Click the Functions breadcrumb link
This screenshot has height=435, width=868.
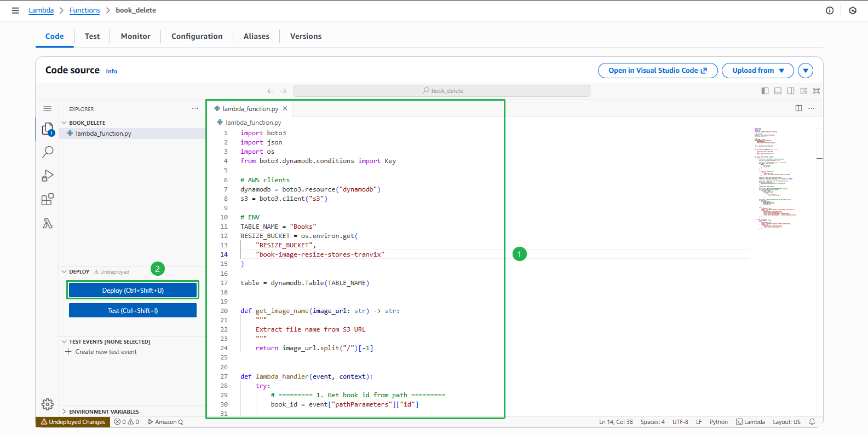(85, 10)
